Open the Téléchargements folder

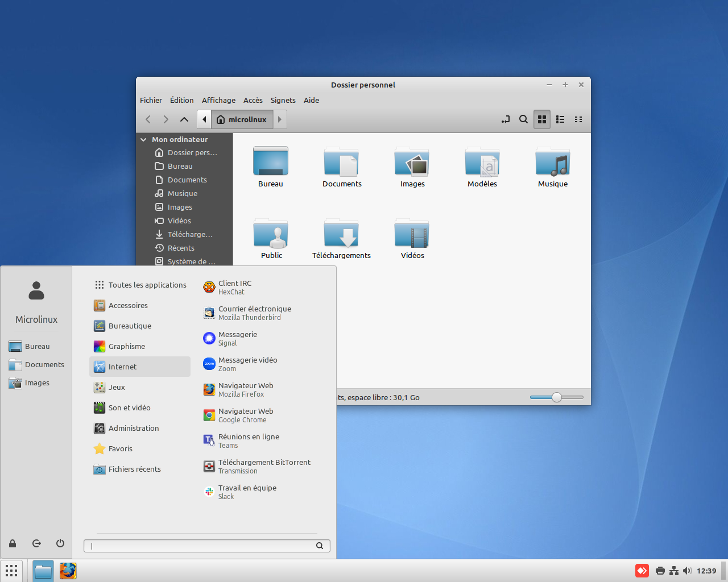(x=341, y=239)
